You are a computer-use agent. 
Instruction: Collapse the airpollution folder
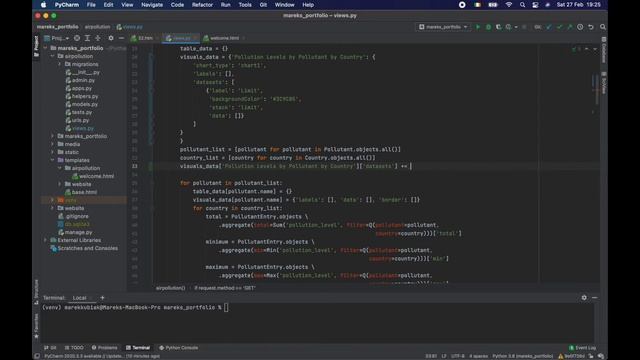pos(53,56)
